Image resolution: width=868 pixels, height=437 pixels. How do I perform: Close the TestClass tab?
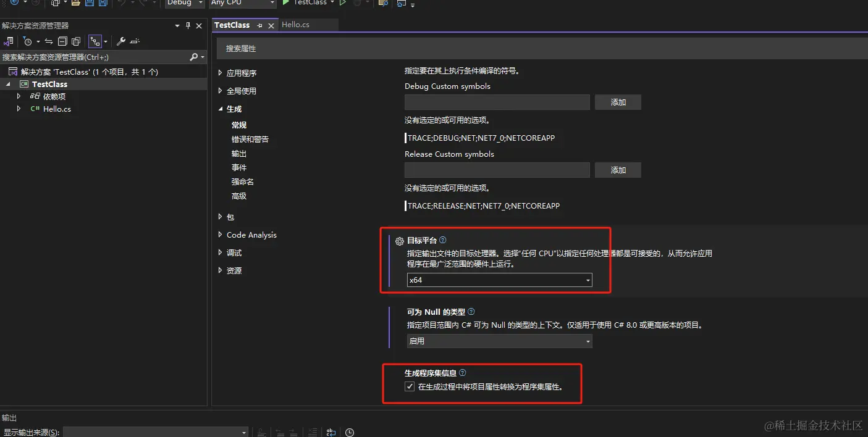(x=271, y=26)
